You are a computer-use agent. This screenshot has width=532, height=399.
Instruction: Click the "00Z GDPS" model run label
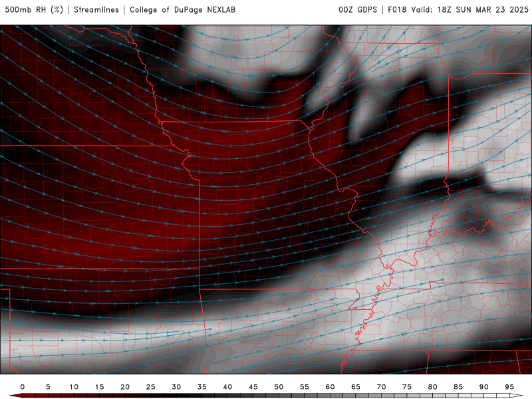point(358,10)
